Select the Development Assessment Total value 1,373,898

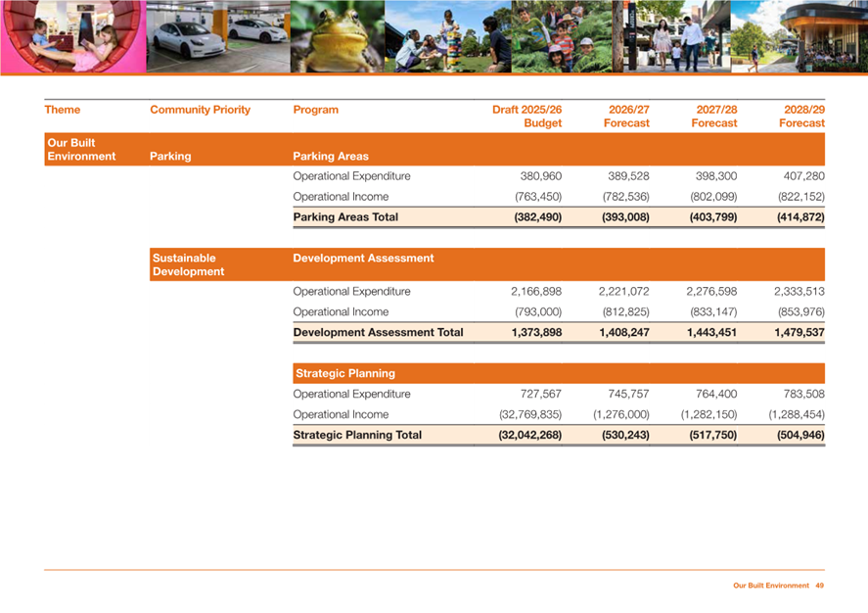(x=535, y=333)
